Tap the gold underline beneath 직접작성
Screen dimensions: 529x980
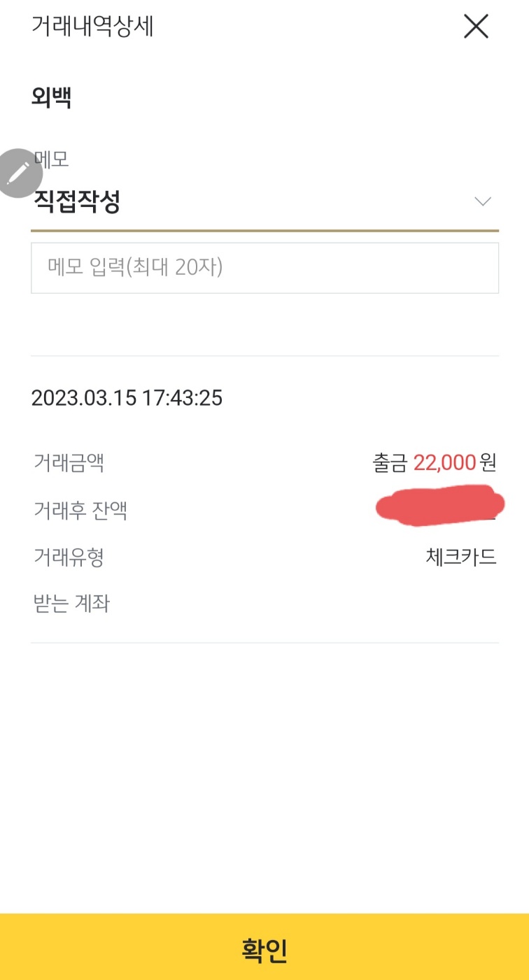click(264, 229)
